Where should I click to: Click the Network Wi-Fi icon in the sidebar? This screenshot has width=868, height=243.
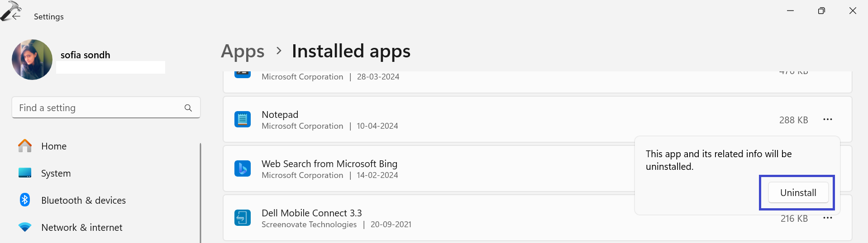tap(25, 227)
